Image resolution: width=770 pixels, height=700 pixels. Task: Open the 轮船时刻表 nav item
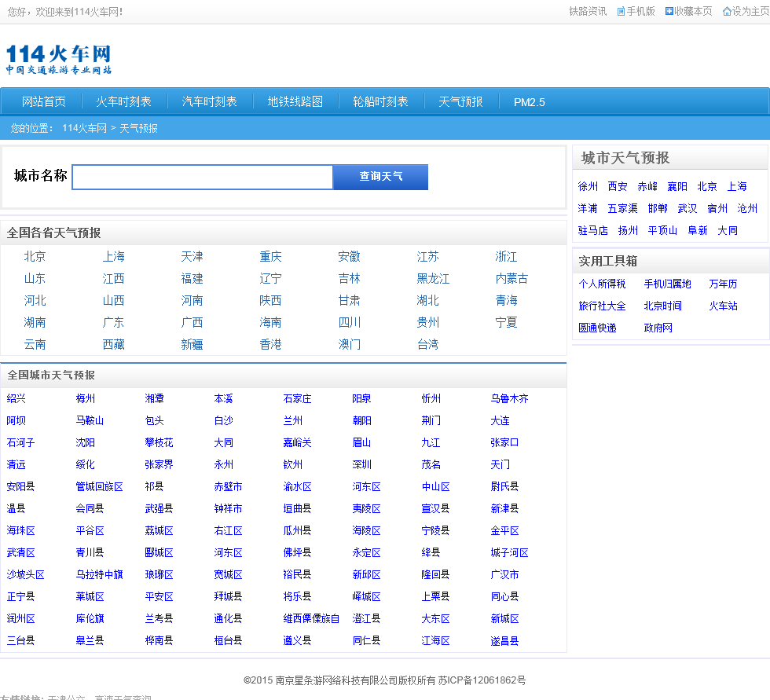click(380, 101)
